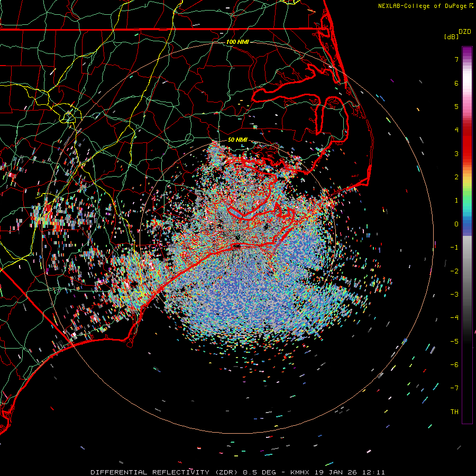
Task: Click the 2 value on color scale
Action: coord(456,177)
